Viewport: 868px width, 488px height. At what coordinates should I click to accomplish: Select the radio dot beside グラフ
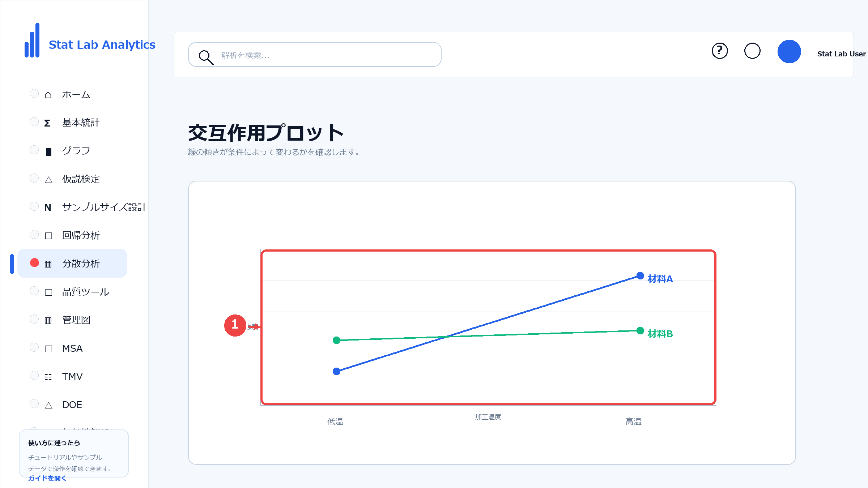tap(34, 150)
